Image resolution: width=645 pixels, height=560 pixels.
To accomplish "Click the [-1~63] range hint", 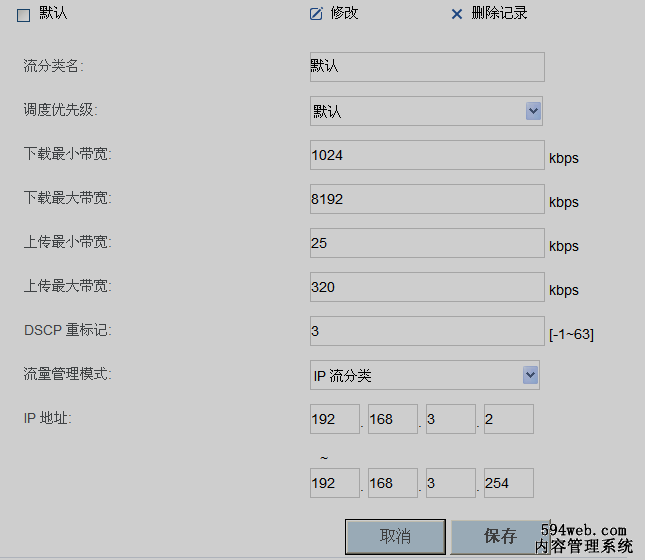I will click(x=571, y=334).
